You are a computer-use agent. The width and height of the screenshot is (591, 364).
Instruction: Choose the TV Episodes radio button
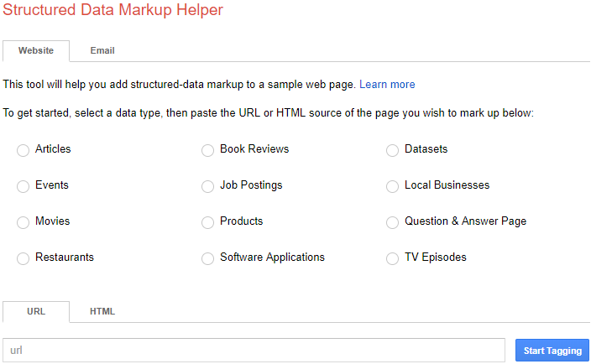point(392,258)
